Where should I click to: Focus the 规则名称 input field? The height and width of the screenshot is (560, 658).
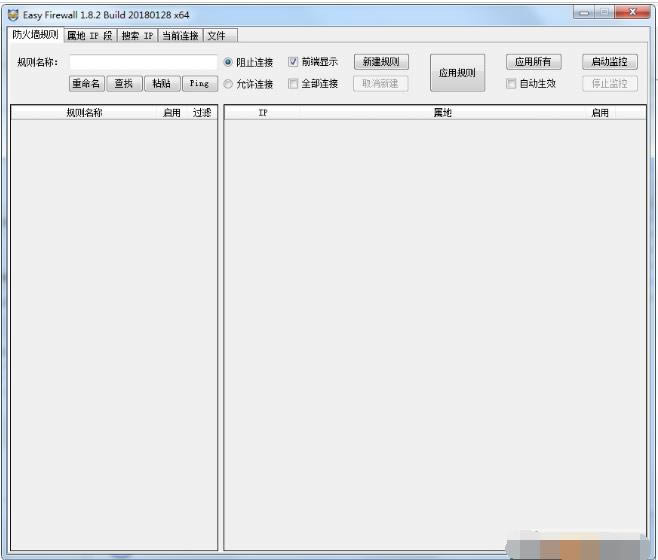[x=143, y=63]
